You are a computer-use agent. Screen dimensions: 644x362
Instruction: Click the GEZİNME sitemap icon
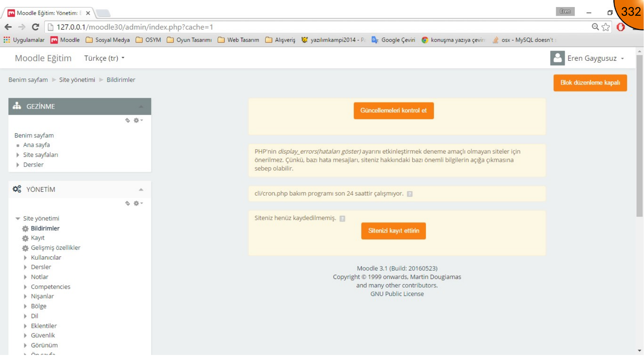tap(17, 106)
